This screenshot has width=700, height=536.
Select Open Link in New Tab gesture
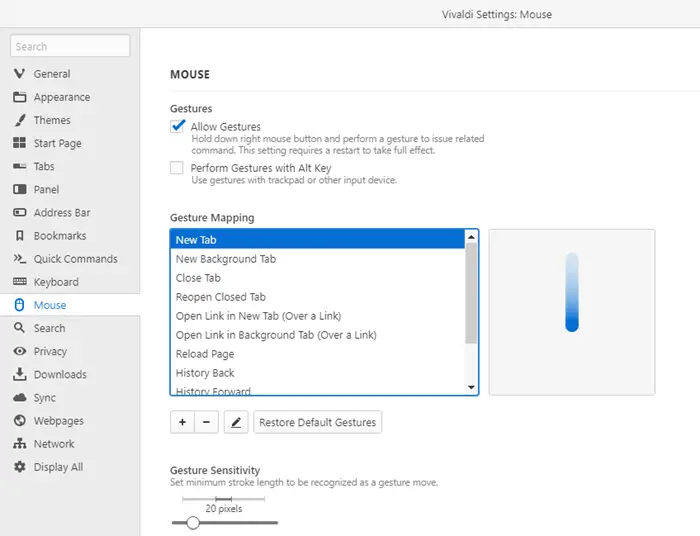317,316
